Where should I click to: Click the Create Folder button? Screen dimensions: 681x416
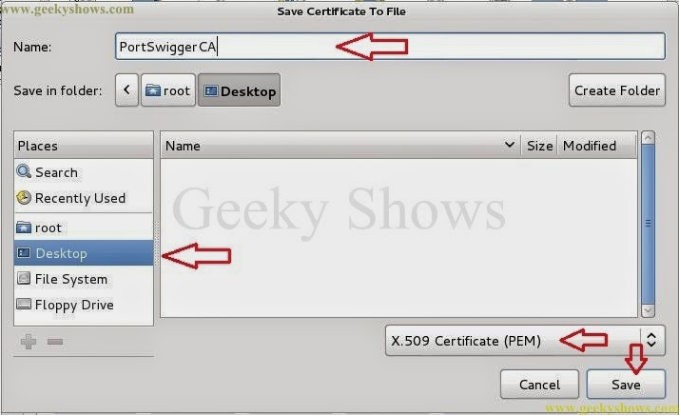[617, 90]
